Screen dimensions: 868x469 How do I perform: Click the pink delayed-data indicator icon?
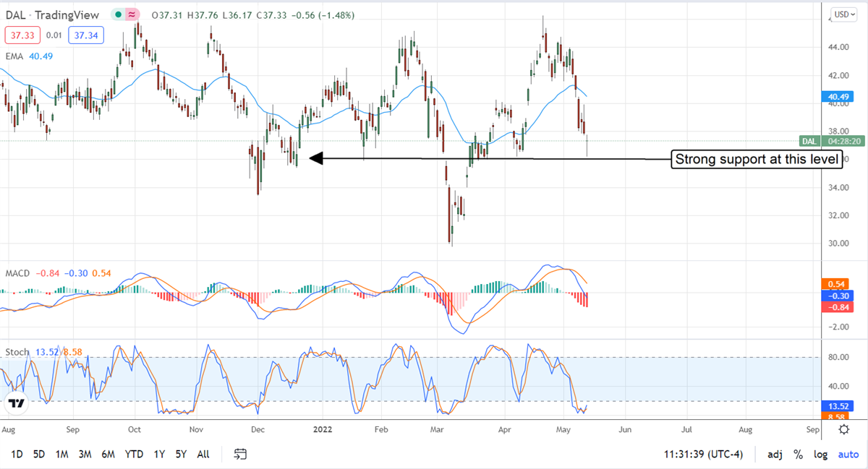click(x=132, y=14)
